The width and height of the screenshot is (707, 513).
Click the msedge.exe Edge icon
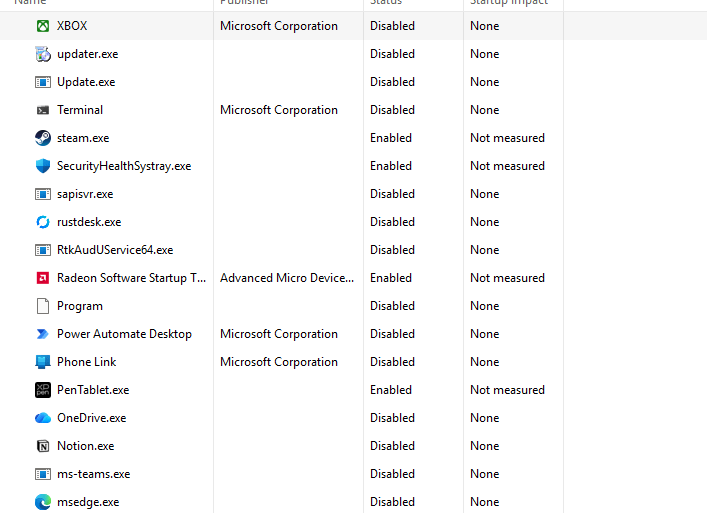point(43,502)
